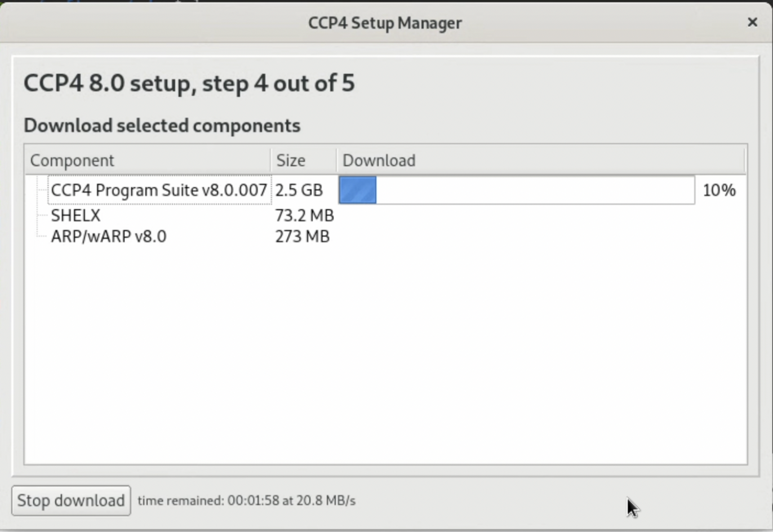The image size is (773, 532).
Task: Click the 273 MB size value
Action: pyautogui.click(x=303, y=236)
